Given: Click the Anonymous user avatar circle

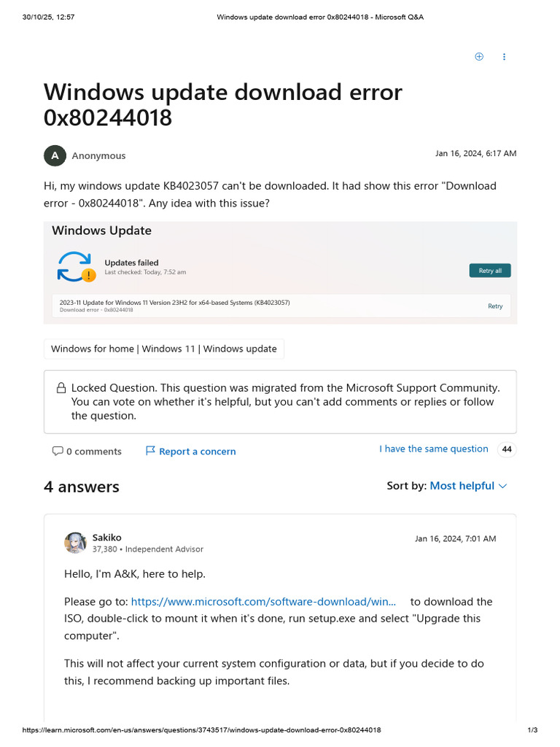Looking at the screenshot, I should (54, 155).
